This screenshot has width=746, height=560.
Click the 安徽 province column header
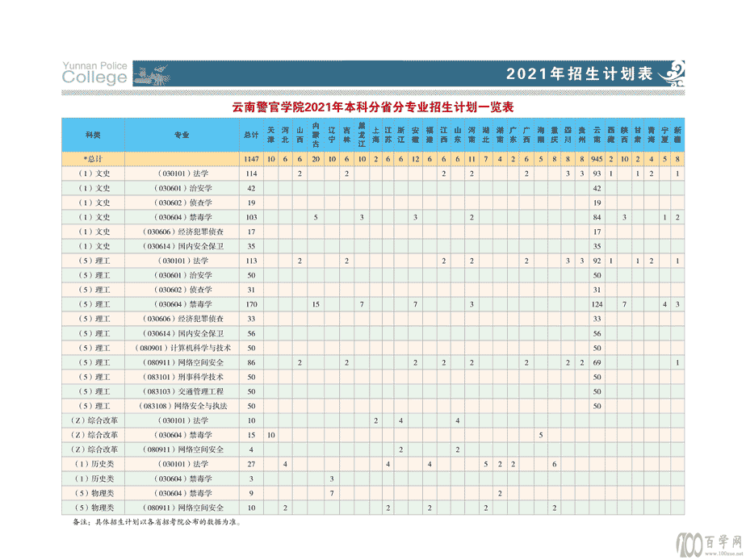click(x=415, y=135)
